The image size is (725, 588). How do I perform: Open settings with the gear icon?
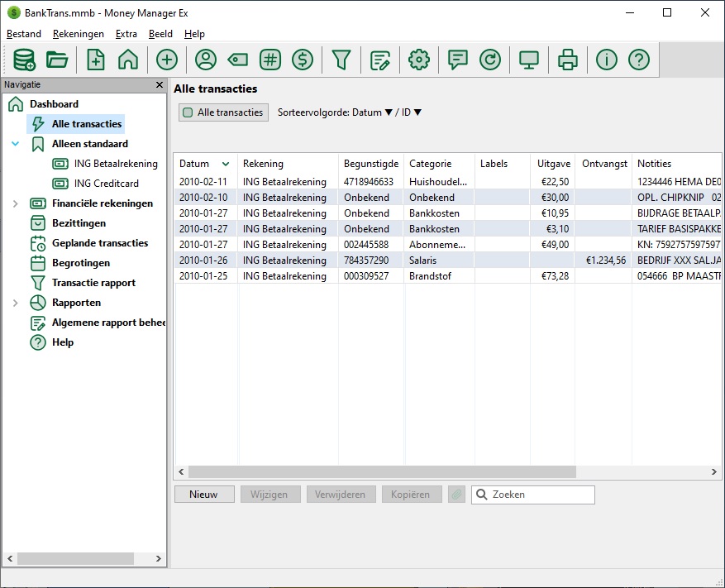click(419, 60)
